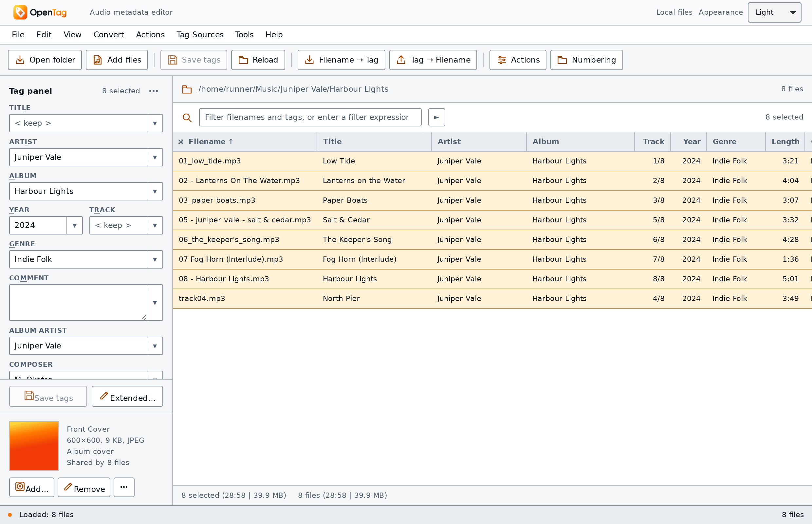Open cover art more options ellipsis
812x524 pixels.
click(x=124, y=487)
